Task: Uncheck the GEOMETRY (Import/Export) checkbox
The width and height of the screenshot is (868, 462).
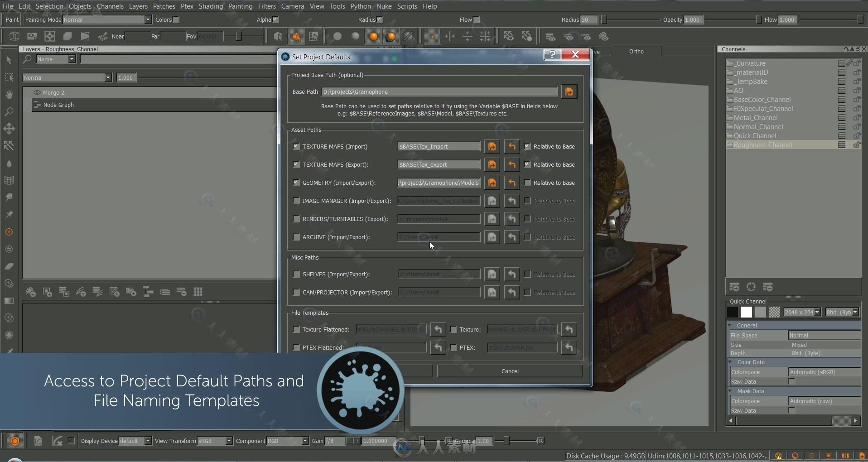Action: tap(296, 183)
